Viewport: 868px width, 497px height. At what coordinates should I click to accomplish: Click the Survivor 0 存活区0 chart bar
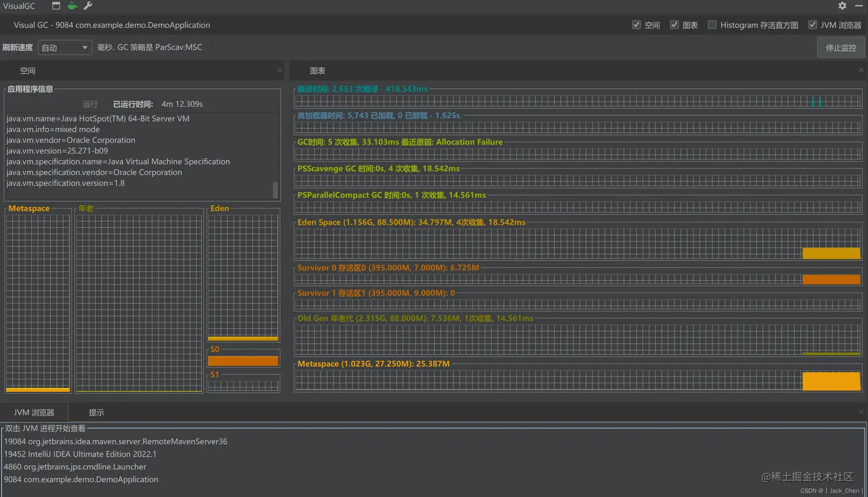tap(831, 280)
